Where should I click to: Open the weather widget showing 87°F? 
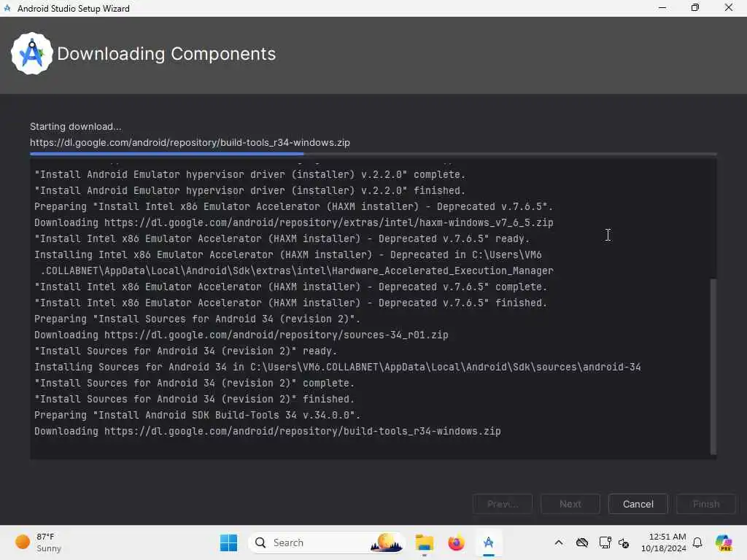(38, 542)
